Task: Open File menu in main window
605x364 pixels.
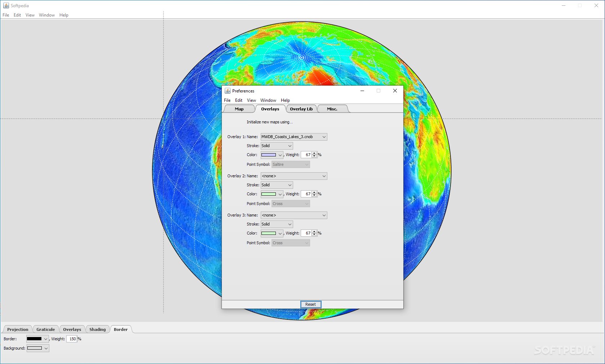Action: (6, 15)
